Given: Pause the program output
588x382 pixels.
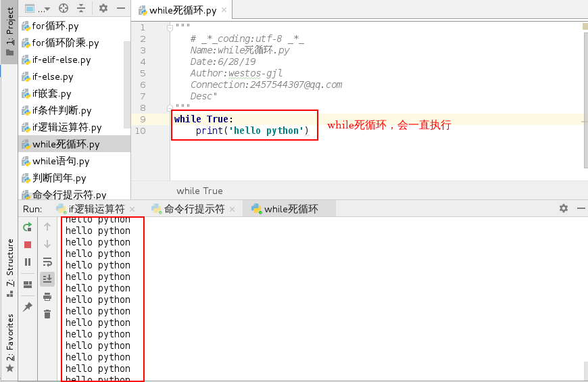Looking at the screenshot, I should click(x=28, y=262).
